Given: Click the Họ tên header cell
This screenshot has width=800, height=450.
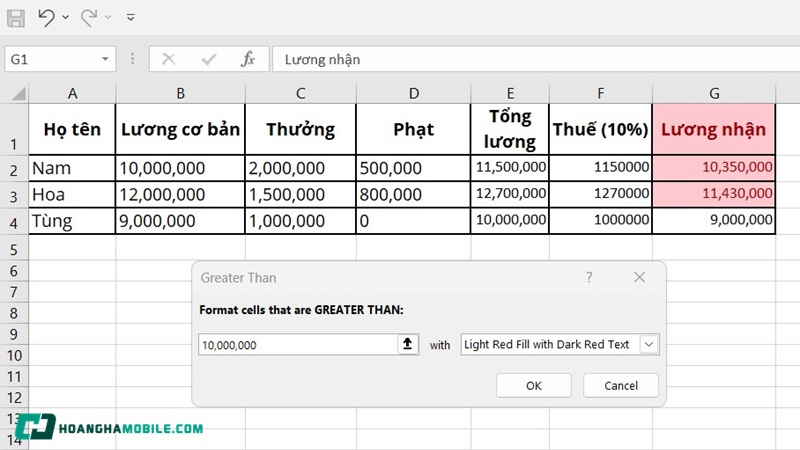Looking at the screenshot, I should pos(72,129).
